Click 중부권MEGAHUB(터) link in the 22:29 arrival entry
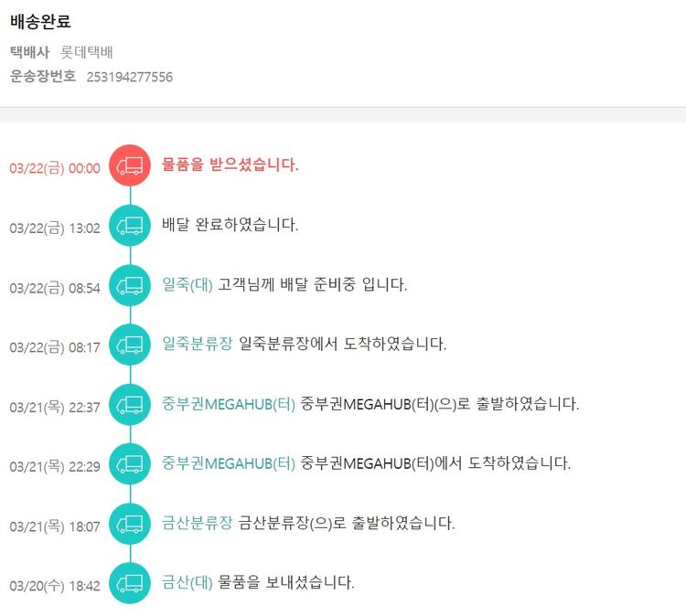Screen dimensions: 686x616 (x=229, y=463)
